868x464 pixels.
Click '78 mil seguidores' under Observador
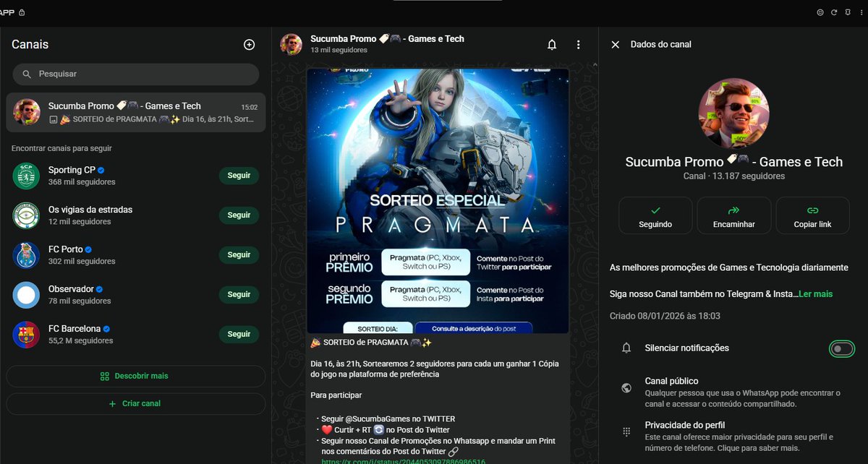(x=80, y=301)
